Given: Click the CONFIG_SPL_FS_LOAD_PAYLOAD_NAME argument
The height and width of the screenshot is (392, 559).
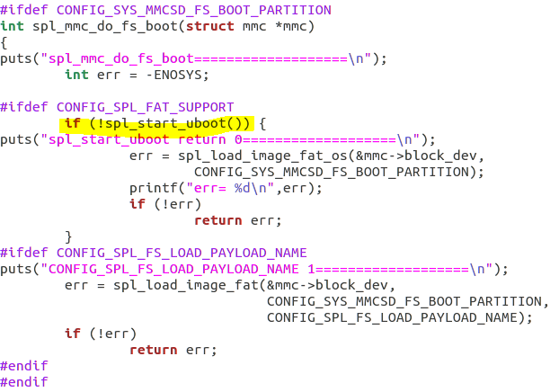Looking at the screenshot, I should [x=392, y=317].
